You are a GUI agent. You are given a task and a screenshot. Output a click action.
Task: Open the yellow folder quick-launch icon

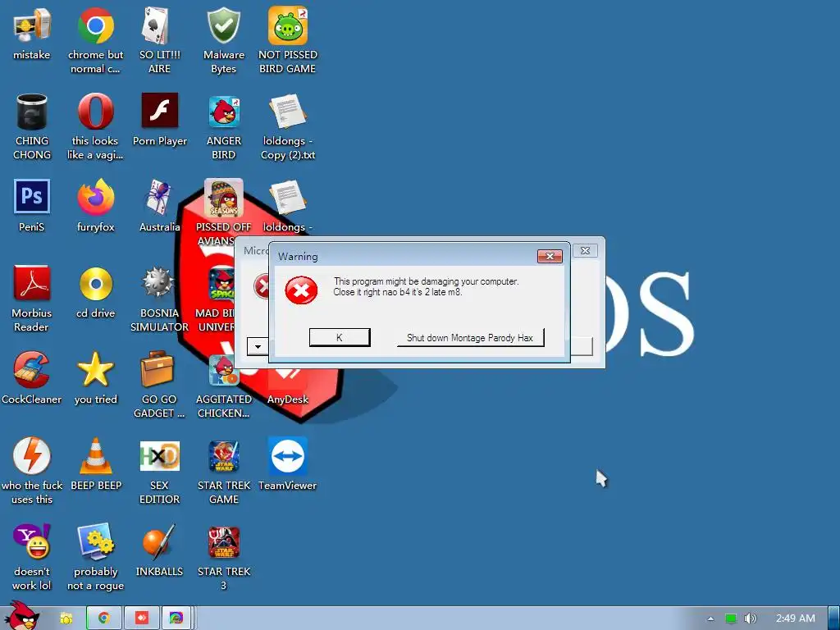click(66, 619)
